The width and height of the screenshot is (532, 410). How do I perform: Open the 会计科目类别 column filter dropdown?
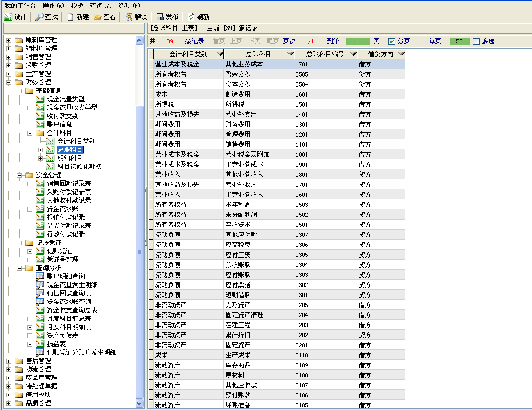point(220,54)
